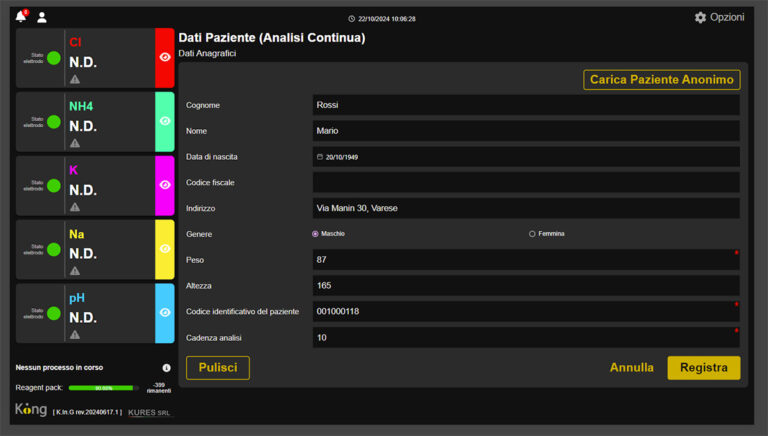Click the pH electrode green status dot
The width and height of the screenshot is (768, 436).
click(54, 313)
